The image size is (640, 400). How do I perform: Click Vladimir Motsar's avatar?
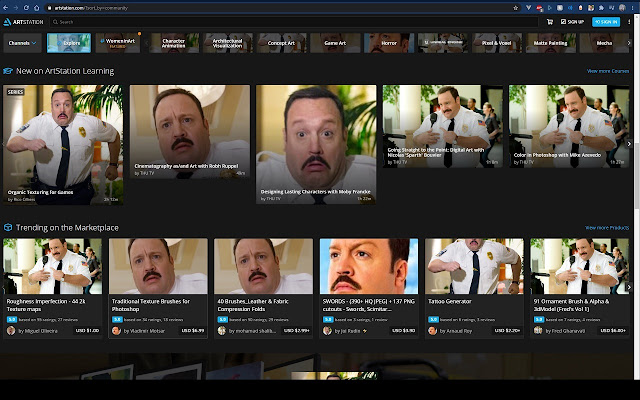[116, 331]
